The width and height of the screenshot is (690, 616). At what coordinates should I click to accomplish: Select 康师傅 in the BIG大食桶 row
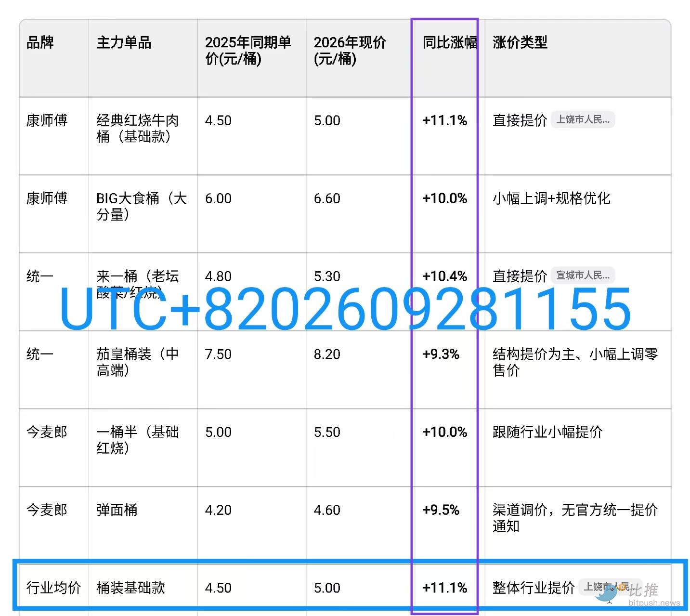[47, 198]
